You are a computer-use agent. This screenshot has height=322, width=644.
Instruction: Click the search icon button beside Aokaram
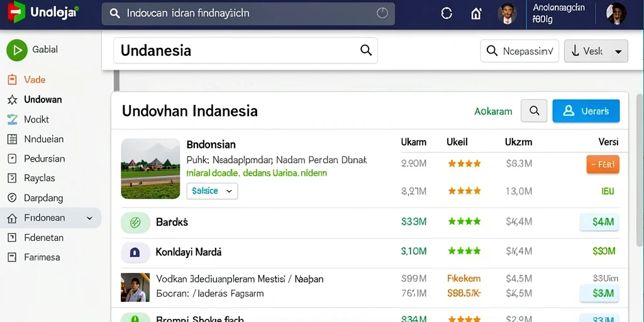pyautogui.click(x=534, y=111)
